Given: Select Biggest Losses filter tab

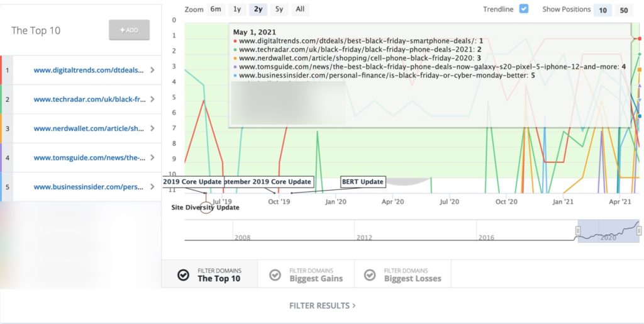Looking at the screenshot, I should click(402, 274).
